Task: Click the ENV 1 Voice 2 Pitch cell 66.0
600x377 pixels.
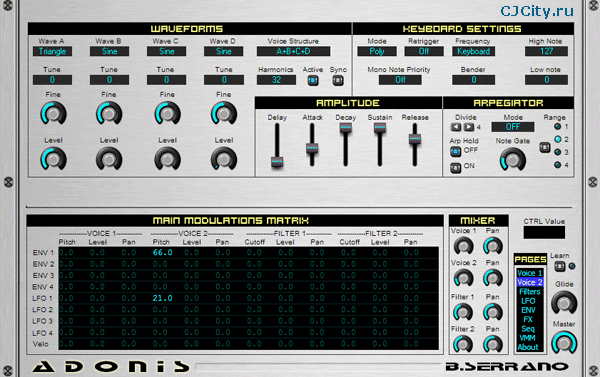Action: pos(162,252)
